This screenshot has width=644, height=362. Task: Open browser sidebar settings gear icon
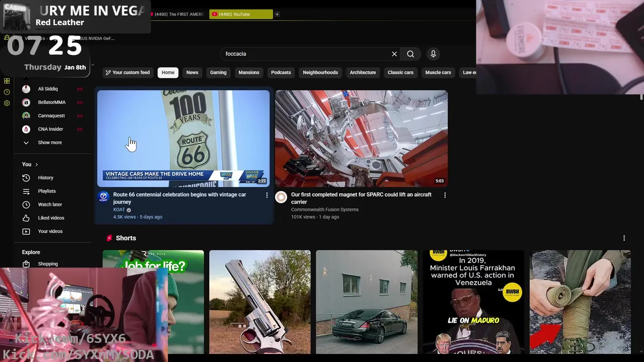point(7,103)
